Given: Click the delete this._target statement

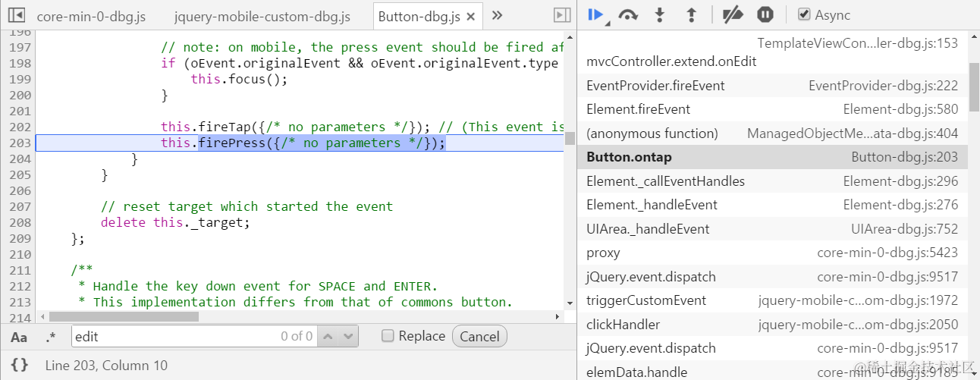Looking at the screenshot, I should pos(175,222).
